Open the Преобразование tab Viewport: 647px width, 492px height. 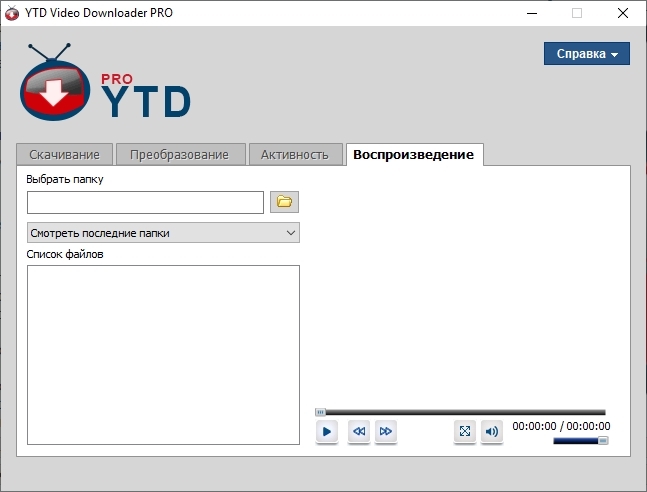point(179,155)
